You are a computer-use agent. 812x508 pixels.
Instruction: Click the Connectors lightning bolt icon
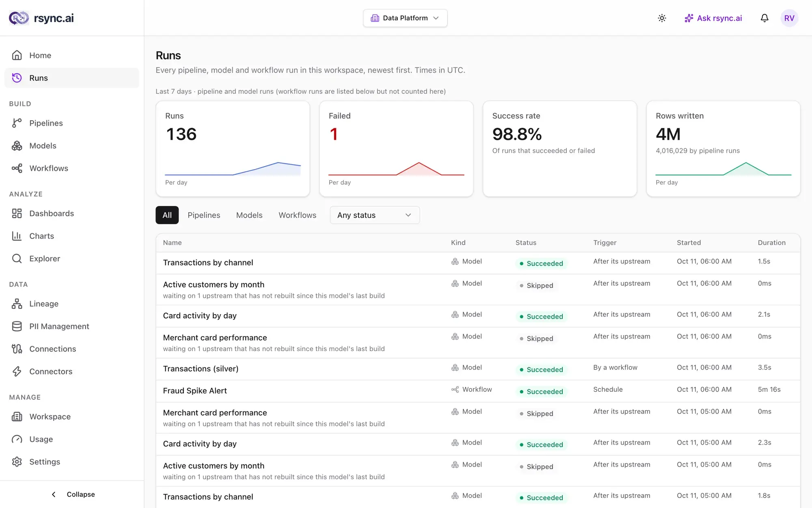17,371
